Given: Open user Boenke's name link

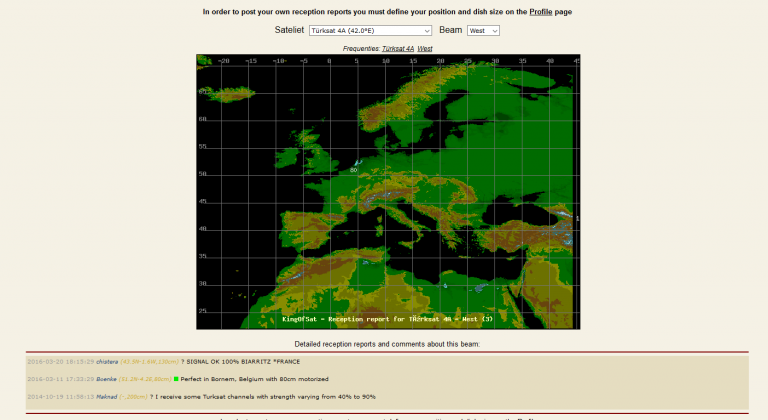Looking at the screenshot, I should (x=80, y=379).
